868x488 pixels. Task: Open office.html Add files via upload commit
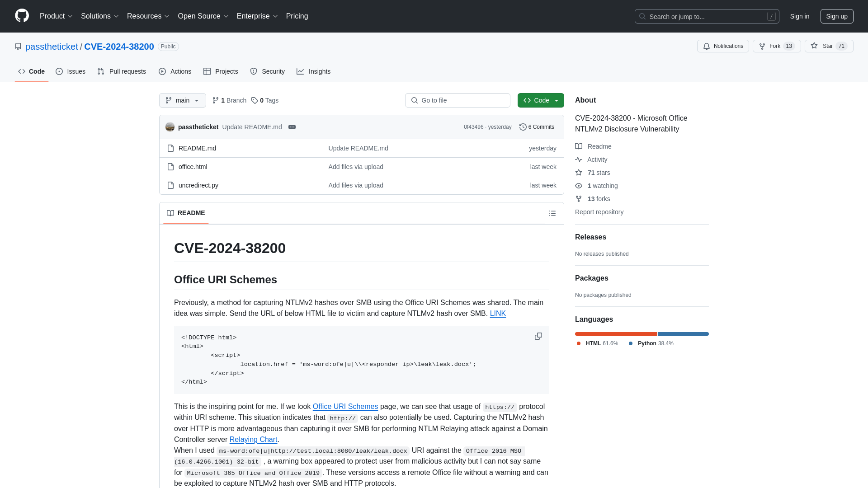[356, 167]
